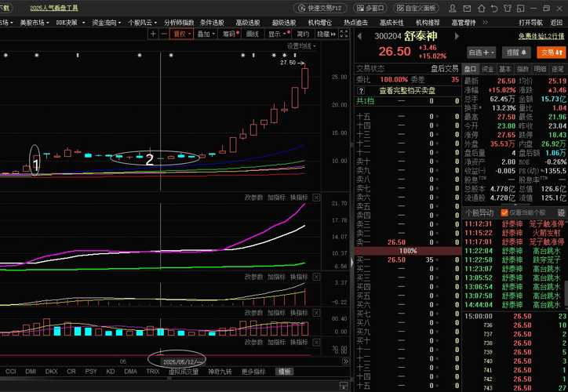568x392 pixels.
Task: Open the 复权 adjustment dropdown
Action: tap(182, 34)
